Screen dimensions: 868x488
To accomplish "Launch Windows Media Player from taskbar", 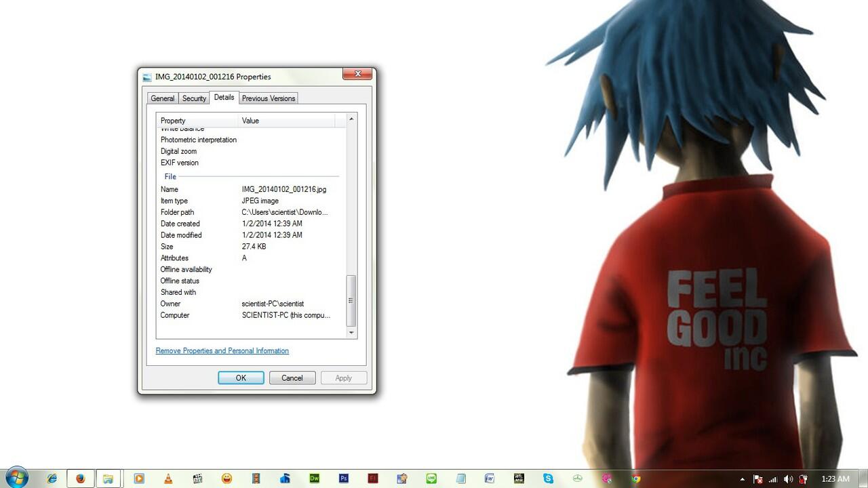I will [x=139, y=479].
